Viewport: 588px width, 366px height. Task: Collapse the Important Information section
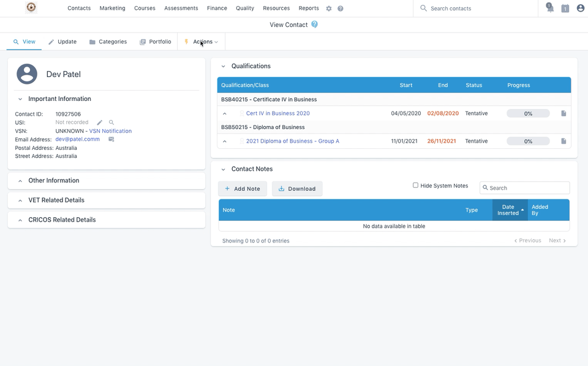pos(20,99)
